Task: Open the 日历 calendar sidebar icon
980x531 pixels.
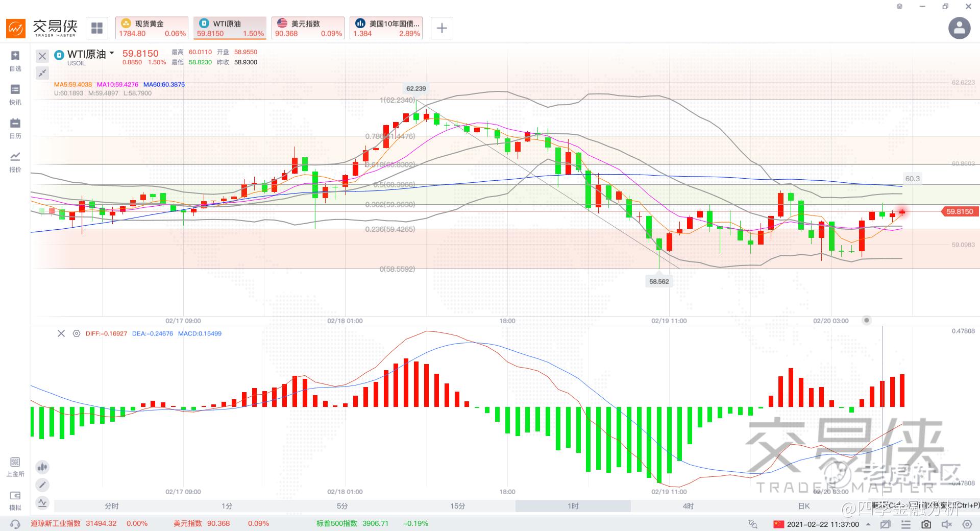Action: 15,128
